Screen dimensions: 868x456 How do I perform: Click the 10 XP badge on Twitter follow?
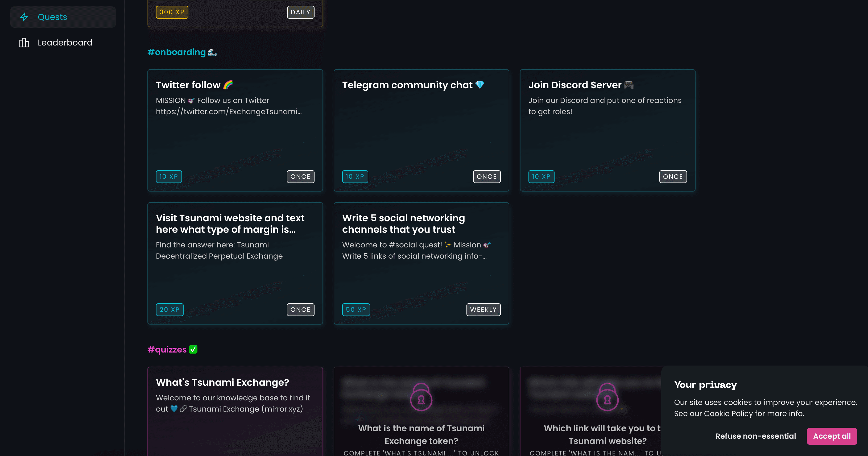tap(169, 176)
